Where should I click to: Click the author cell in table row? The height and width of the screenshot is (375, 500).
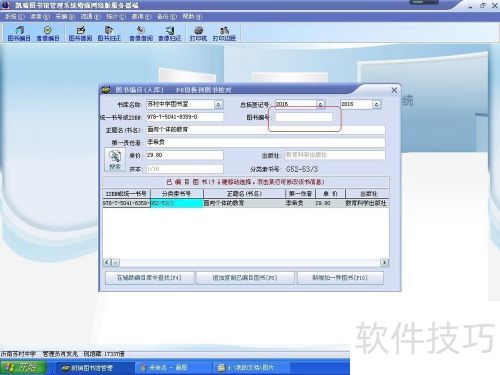[300, 203]
